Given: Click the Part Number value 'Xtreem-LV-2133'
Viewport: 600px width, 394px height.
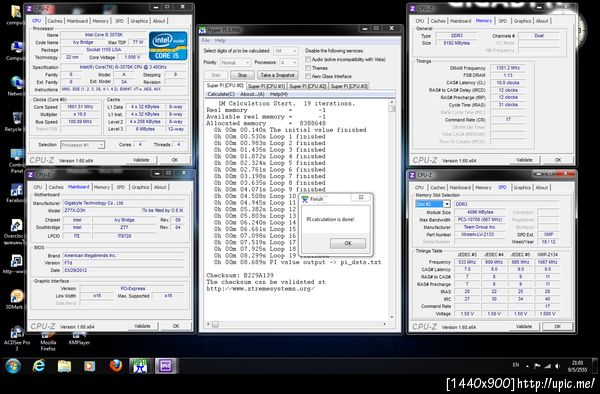Looking at the screenshot, I should click(480, 234).
